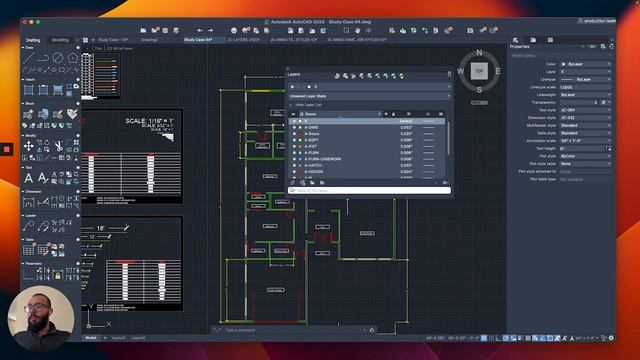Screen dimensions: 640x360
Task: Switch to the Layout1 tab at bottom
Action: point(118,338)
